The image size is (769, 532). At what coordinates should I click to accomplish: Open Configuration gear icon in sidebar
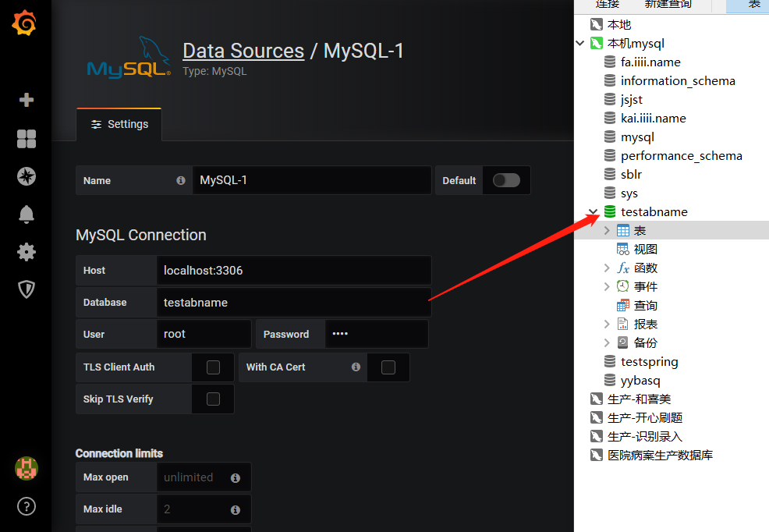(27, 252)
